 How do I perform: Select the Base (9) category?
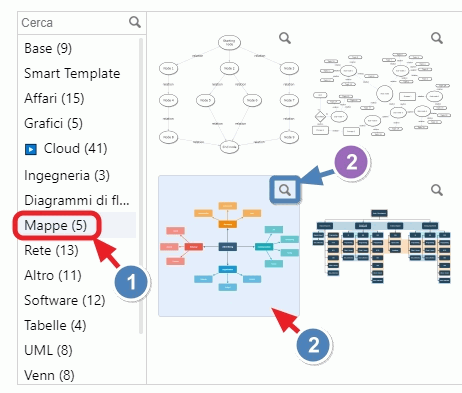click(48, 48)
